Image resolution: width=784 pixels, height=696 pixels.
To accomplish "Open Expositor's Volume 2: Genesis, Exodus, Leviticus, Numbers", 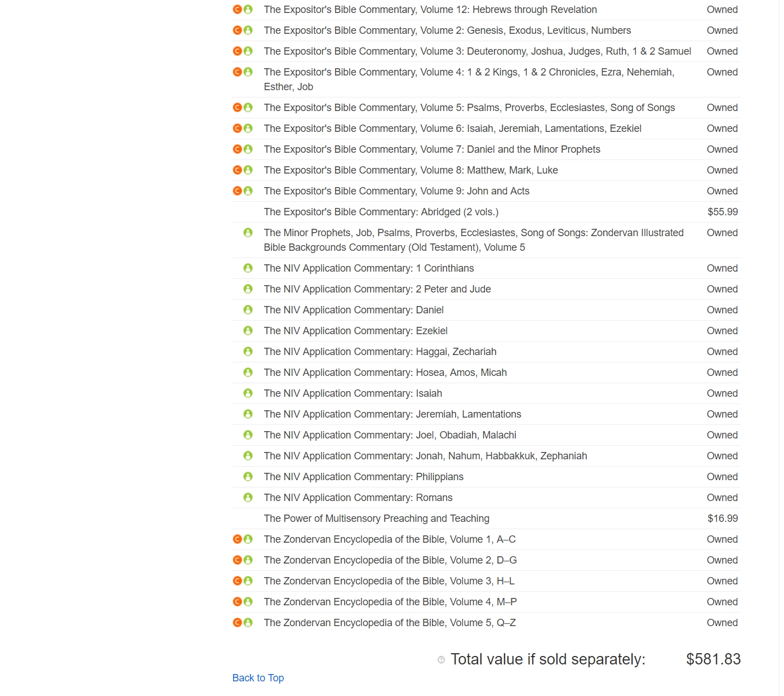I will point(447,30).
